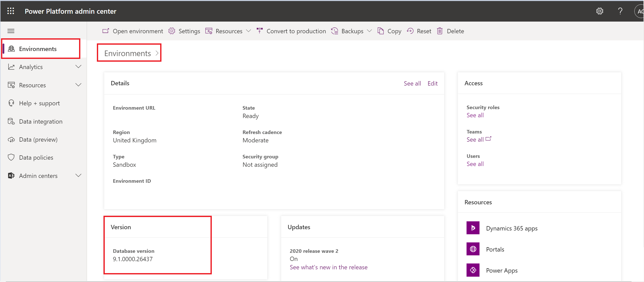Open the Settings gear in the top bar

pos(600,11)
